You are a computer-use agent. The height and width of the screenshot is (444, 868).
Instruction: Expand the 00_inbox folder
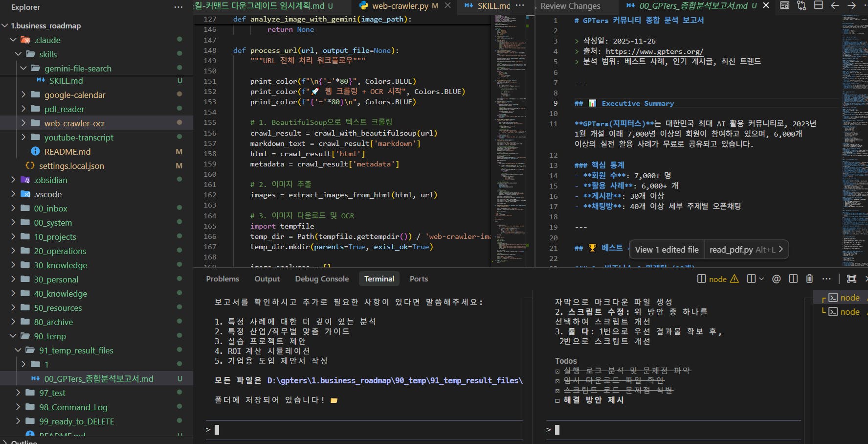coord(13,208)
